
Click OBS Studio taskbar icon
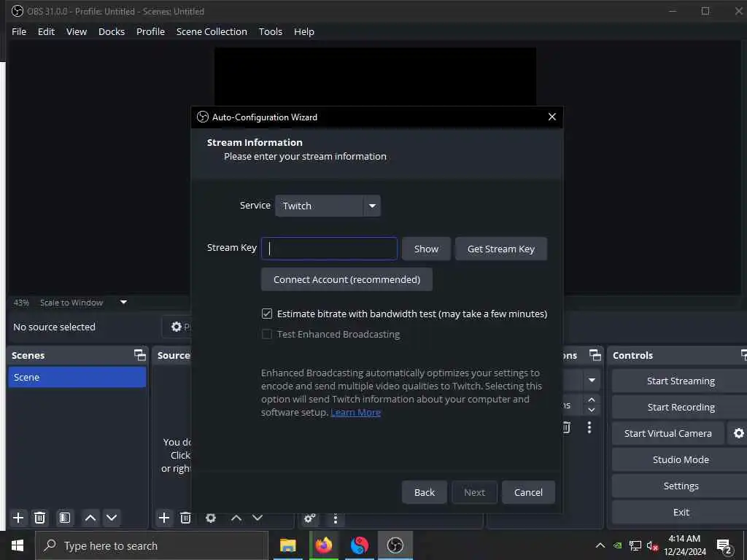click(x=395, y=545)
